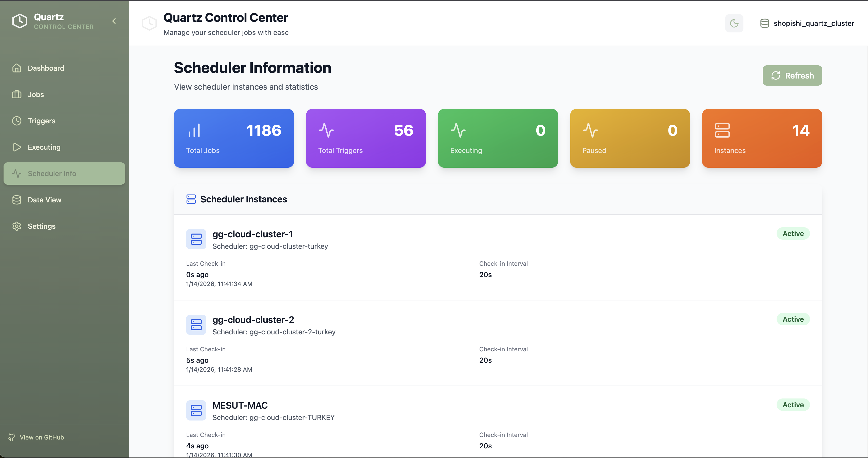Click the Triggers clock icon
This screenshot has width=868, height=458.
(x=17, y=121)
